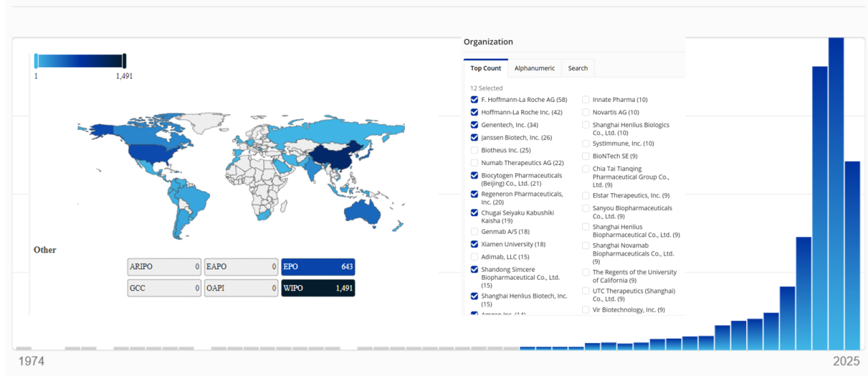Enable SystImmune, Inc. (10) filter

click(x=586, y=144)
